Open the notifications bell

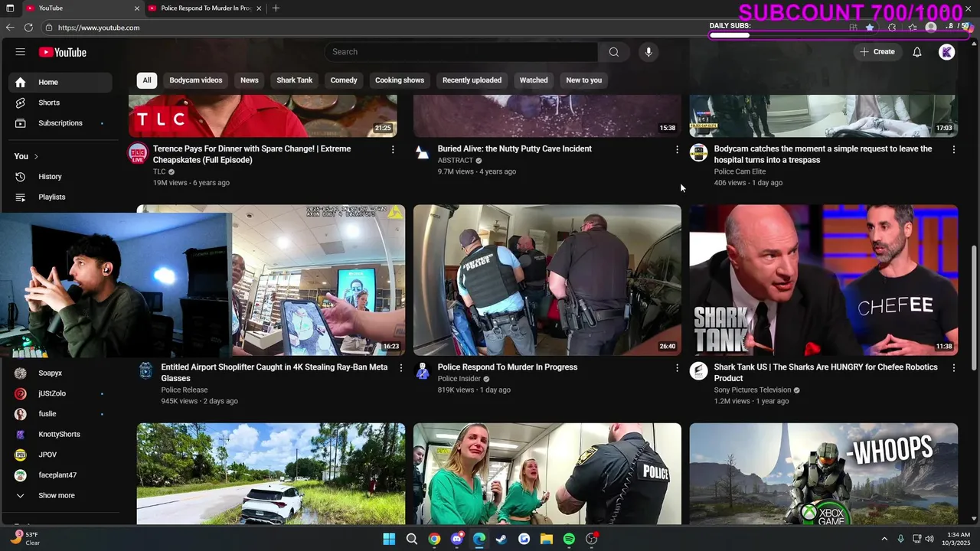point(916,52)
